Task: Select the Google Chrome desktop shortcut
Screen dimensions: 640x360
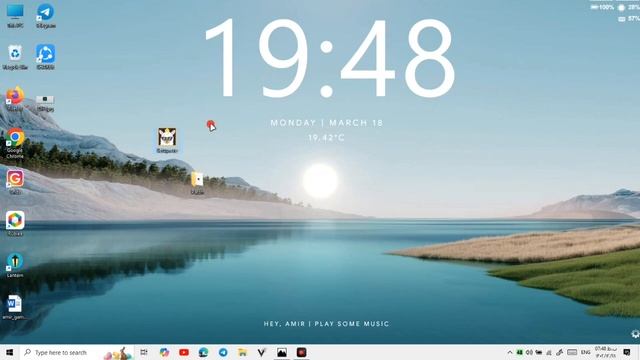Action: click(x=15, y=143)
